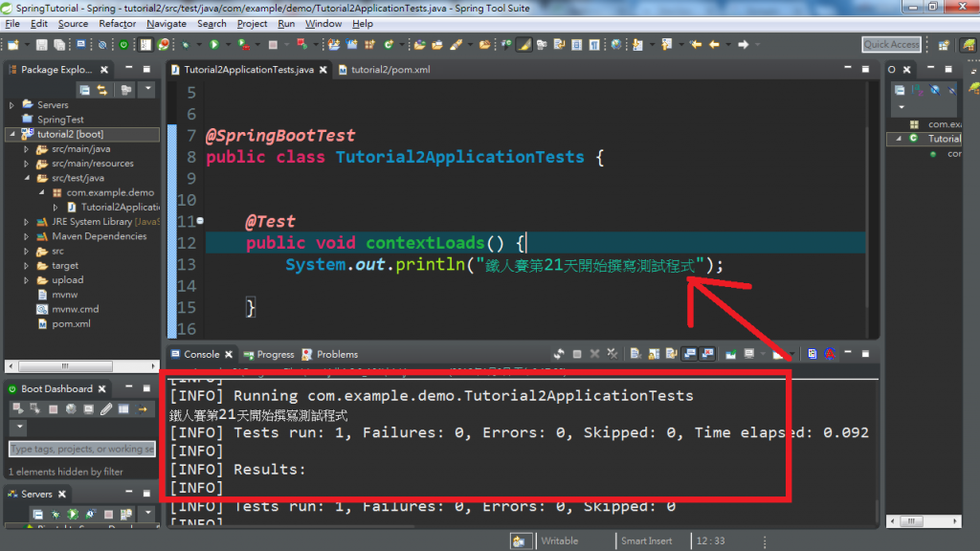Click the Save icon in the main toolbar
The image size is (980, 551).
pyautogui.click(x=41, y=45)
